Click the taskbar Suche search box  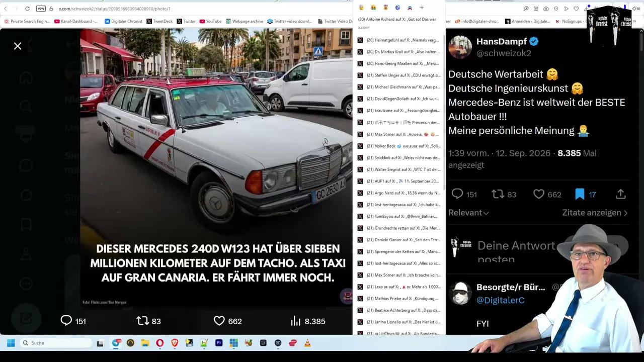coord(55,343)
